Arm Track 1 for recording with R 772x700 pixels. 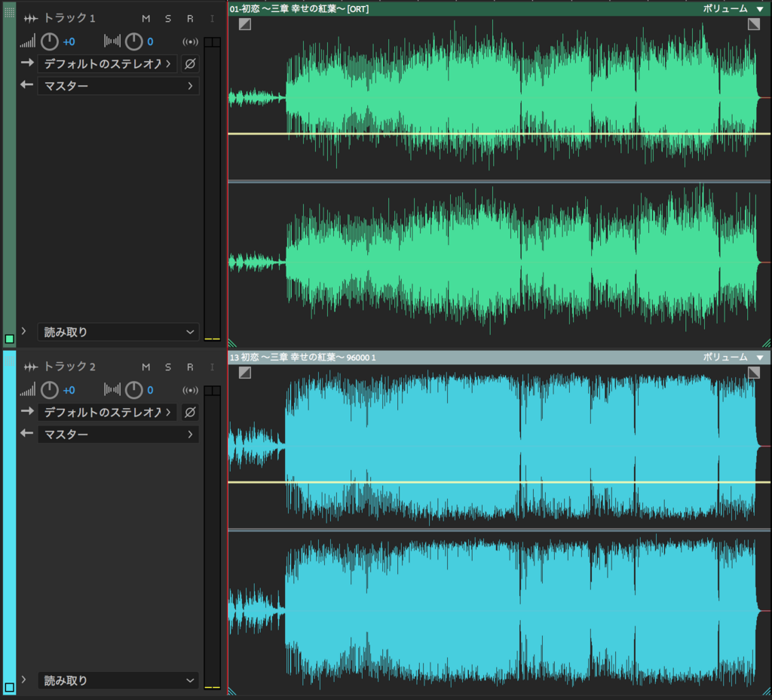[x=190, y=19]
